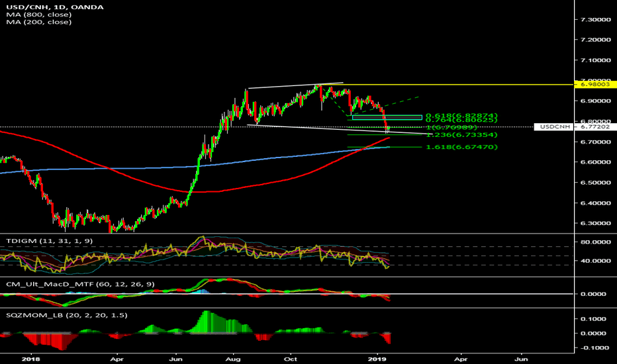Select the MA (800, close) indicator label
Image resolution: width=617 pixels, height=364 pixels.
tap(38, 15)
